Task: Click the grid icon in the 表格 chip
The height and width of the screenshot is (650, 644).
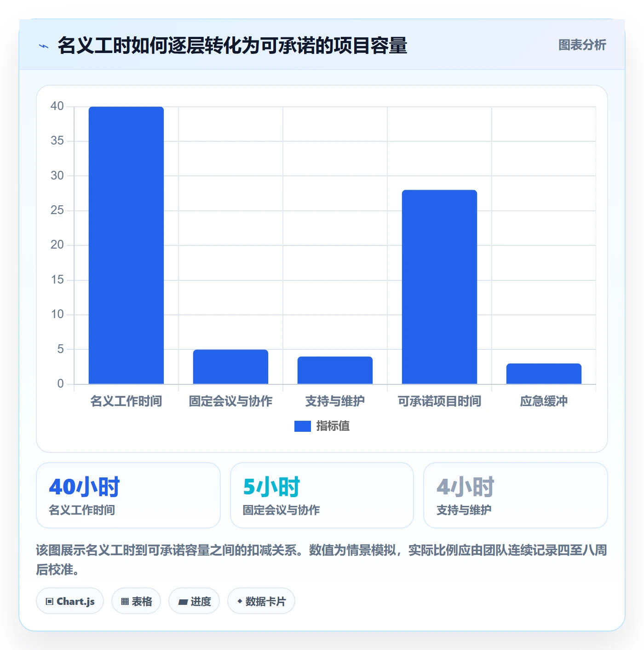Action: pyautogui.click(x=125, y=601)
